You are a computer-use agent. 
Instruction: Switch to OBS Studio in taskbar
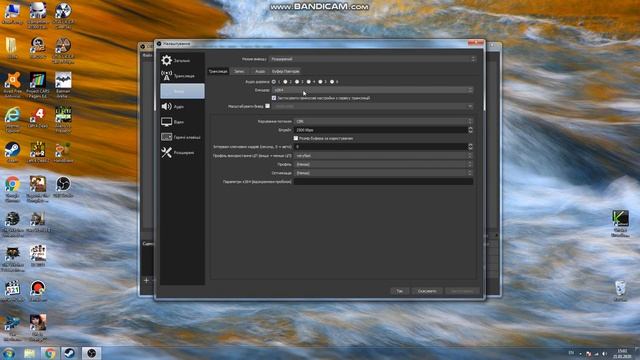point(91,353)
